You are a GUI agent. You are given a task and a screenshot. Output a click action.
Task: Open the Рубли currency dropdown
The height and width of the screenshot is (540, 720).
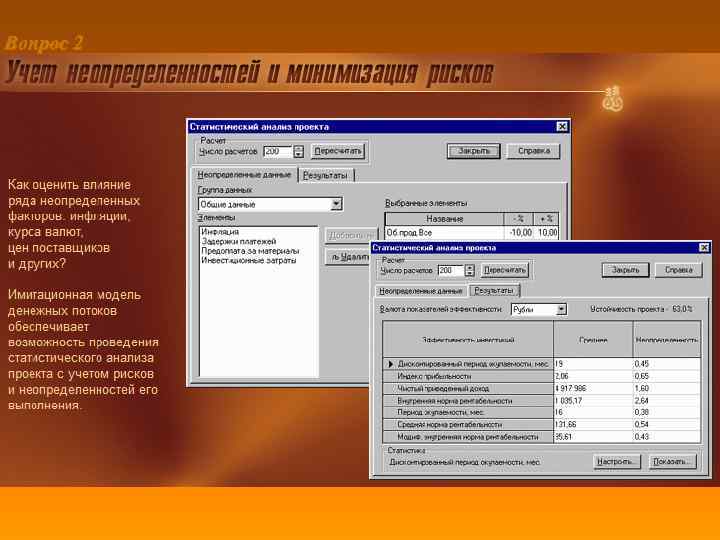point(561,309)
